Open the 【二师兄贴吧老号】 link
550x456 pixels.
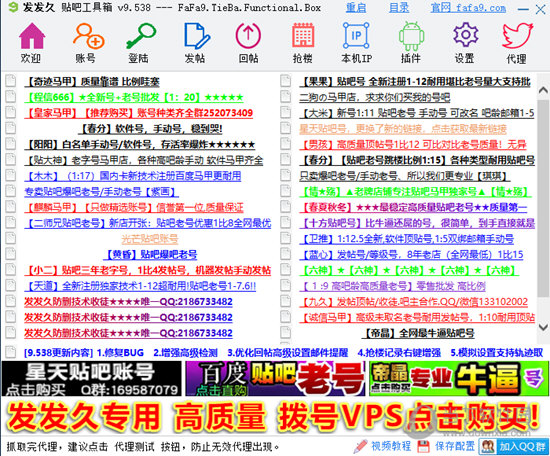[148, 223]
